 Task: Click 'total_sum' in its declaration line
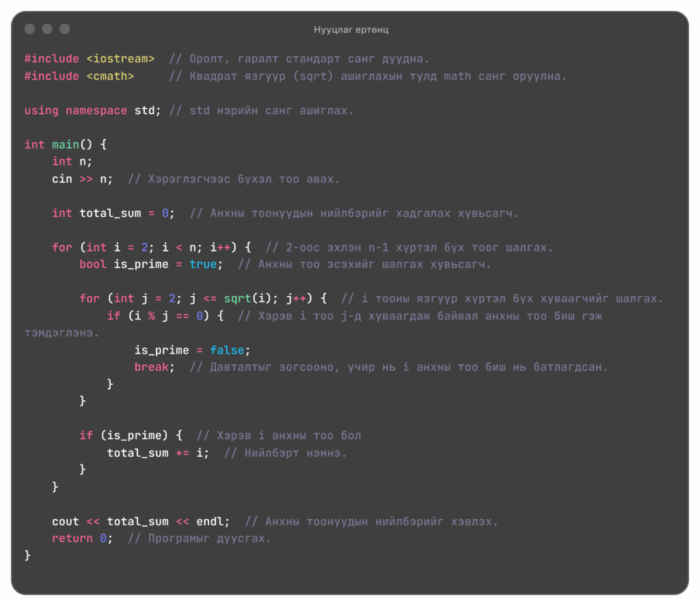(110, 213)
